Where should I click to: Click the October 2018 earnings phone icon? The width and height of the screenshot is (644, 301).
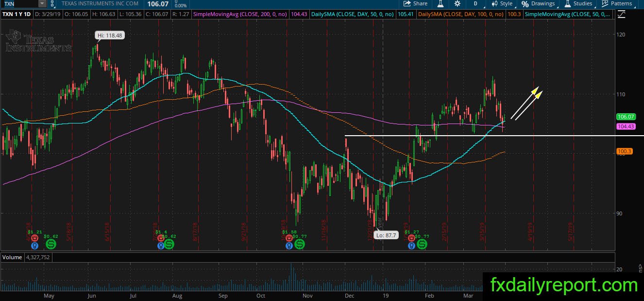[x=290, y=239]
